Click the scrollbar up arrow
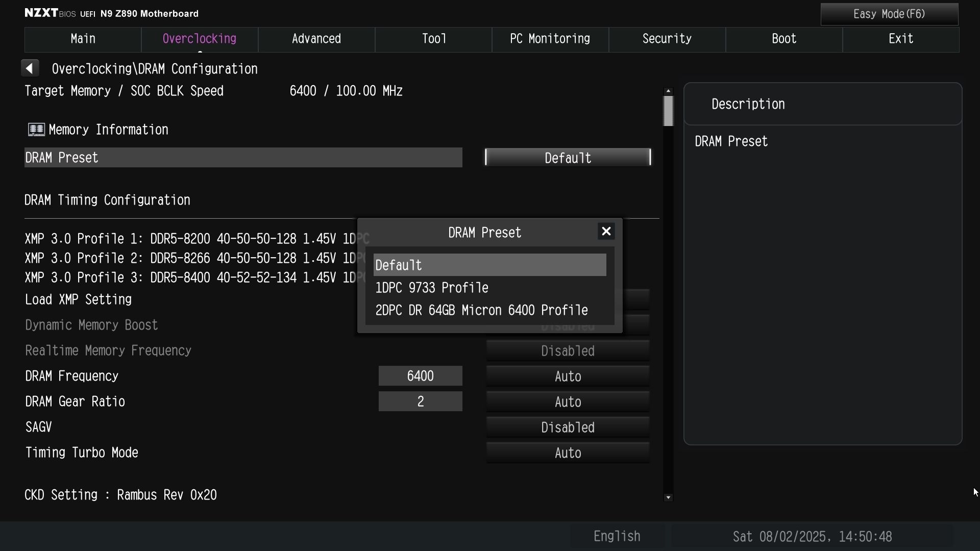Image resolution: width=980 pixels, height=551 pixels. click(668, 91)
